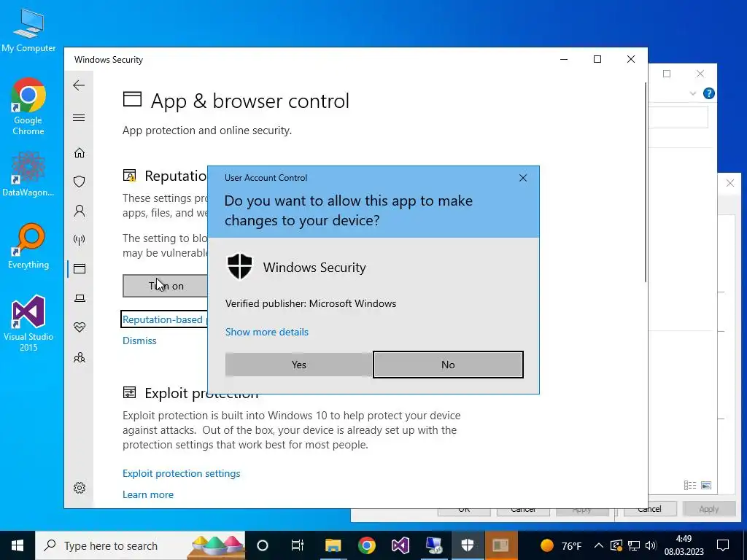
Task: Click Yes in User Account Control
Action: coord(298,365)
